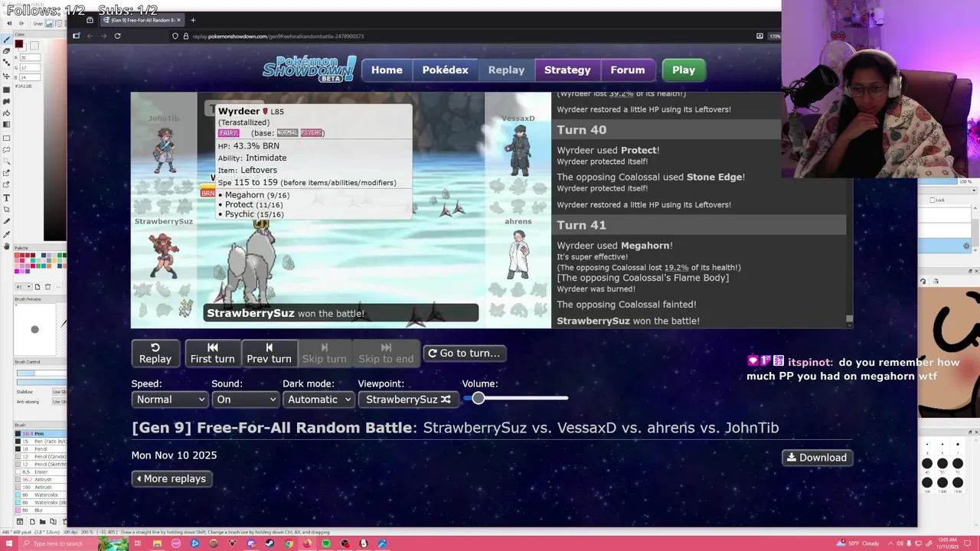Screen dimensions: 980x551
Task: Click the R value field showing 26
Action: 30,57
